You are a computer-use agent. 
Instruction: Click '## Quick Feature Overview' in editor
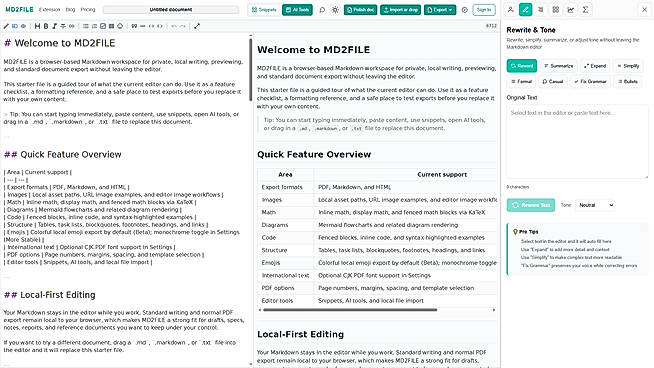coord(63,154)
